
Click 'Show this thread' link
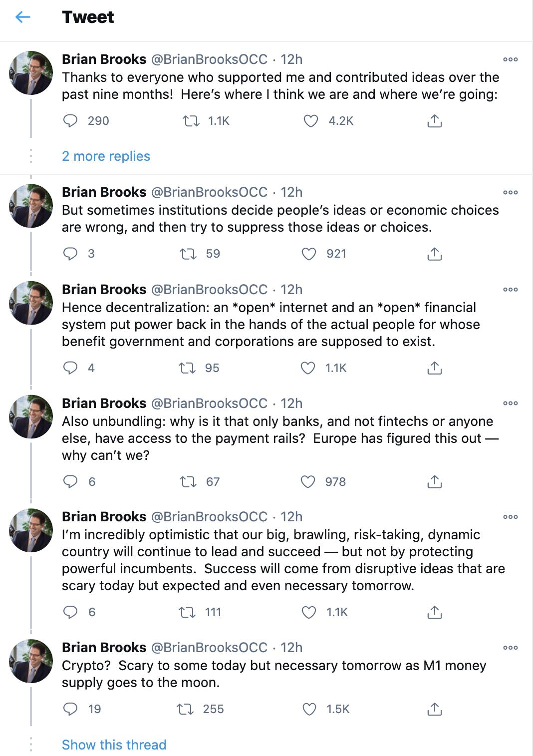[114, 745]
